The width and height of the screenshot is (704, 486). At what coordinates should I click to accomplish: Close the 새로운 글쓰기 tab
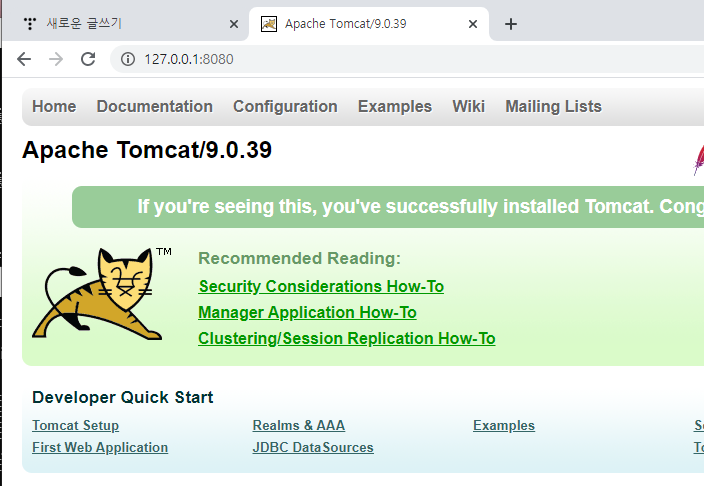tap(234, 24)
